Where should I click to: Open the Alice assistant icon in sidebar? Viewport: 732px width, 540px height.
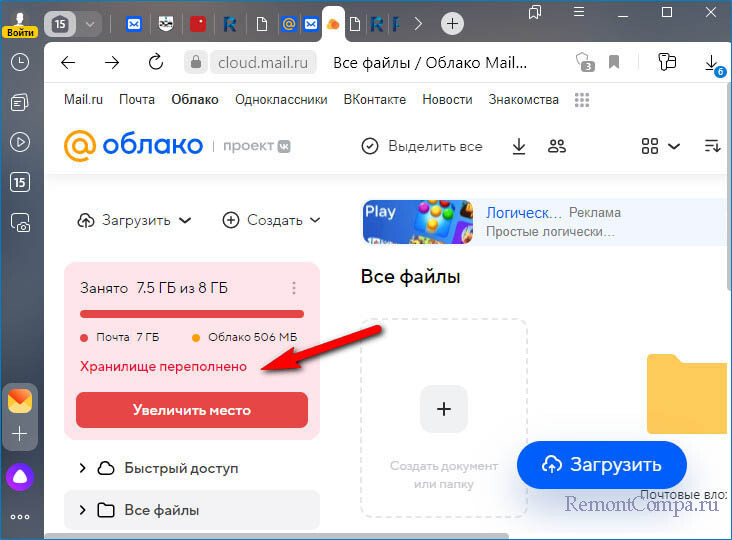[20, 477]
